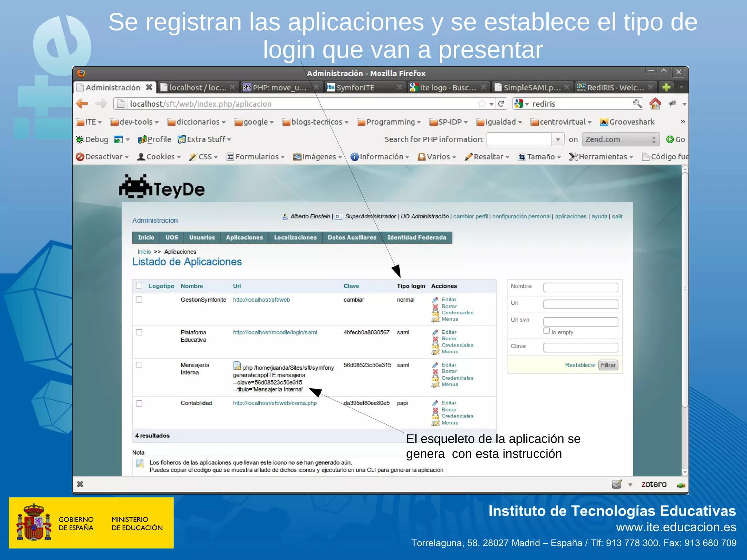Click the zotero status bar label
The width and height of the screenshot is (747, 560).
pyautogui.click(x=654, y=484)
